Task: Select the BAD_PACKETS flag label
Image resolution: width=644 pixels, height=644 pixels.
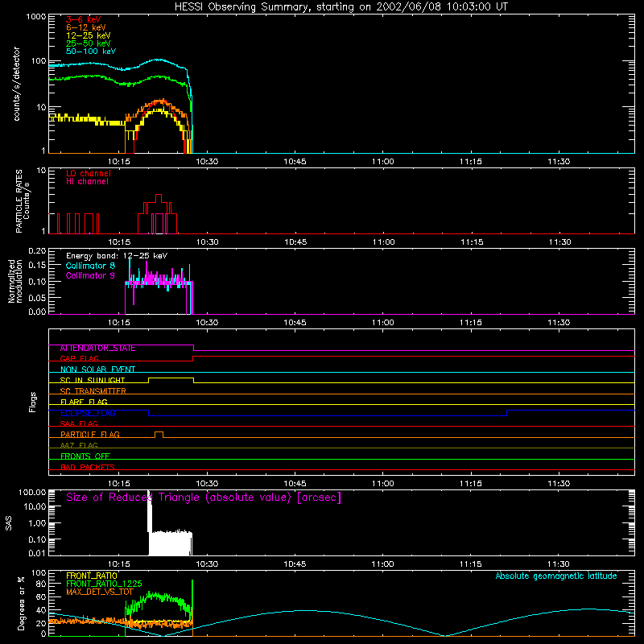Action: pyautogui.click(x=88, y=467)
